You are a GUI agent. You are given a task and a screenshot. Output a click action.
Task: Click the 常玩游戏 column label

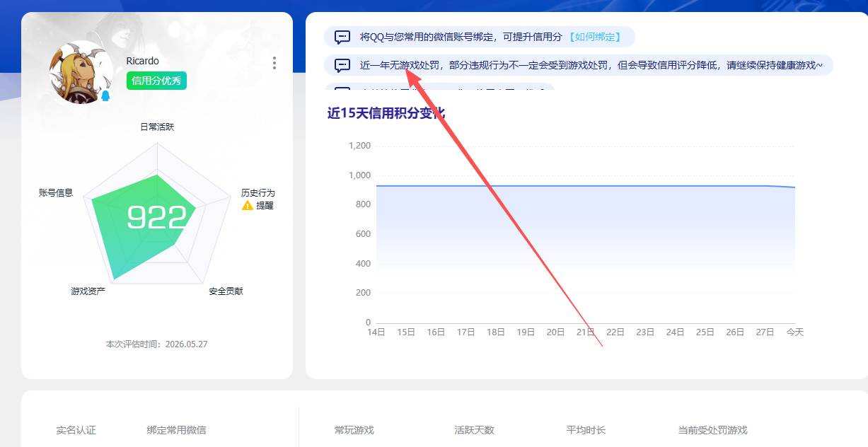(354, 430)
